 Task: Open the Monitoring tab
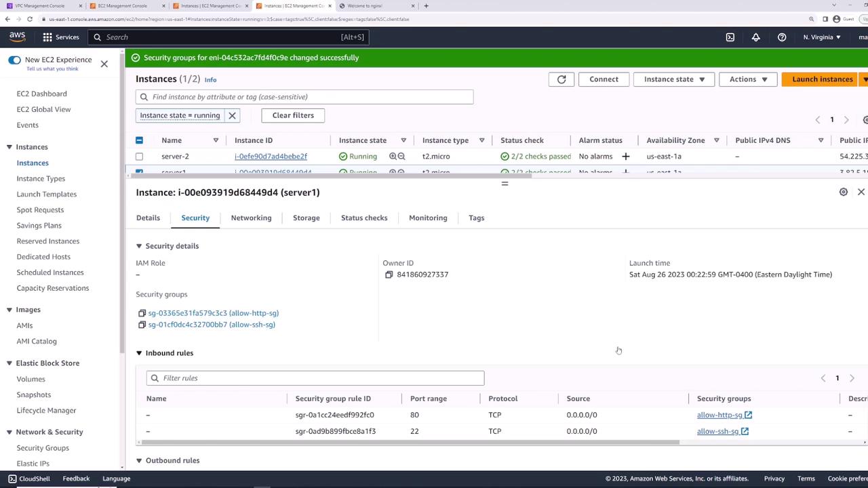pos(428,218)
